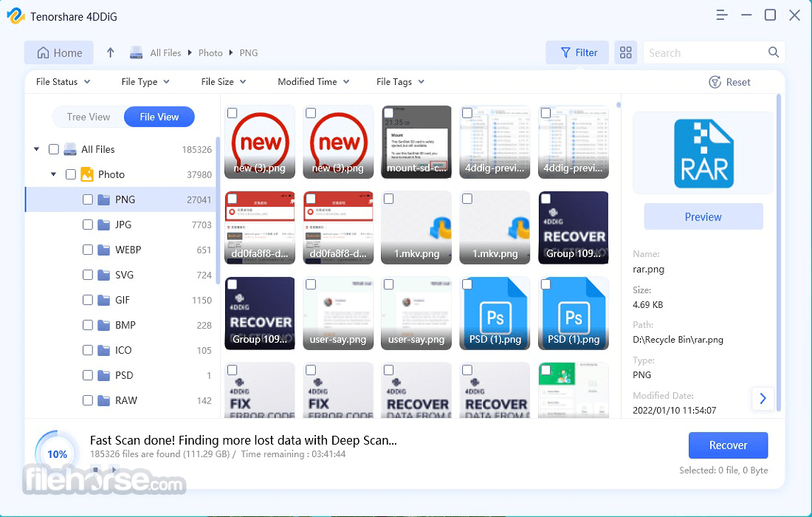The image size is (812, 517).
Task: Select checkbox on mount-sd-c thumbnail
Action: (389, 113)
